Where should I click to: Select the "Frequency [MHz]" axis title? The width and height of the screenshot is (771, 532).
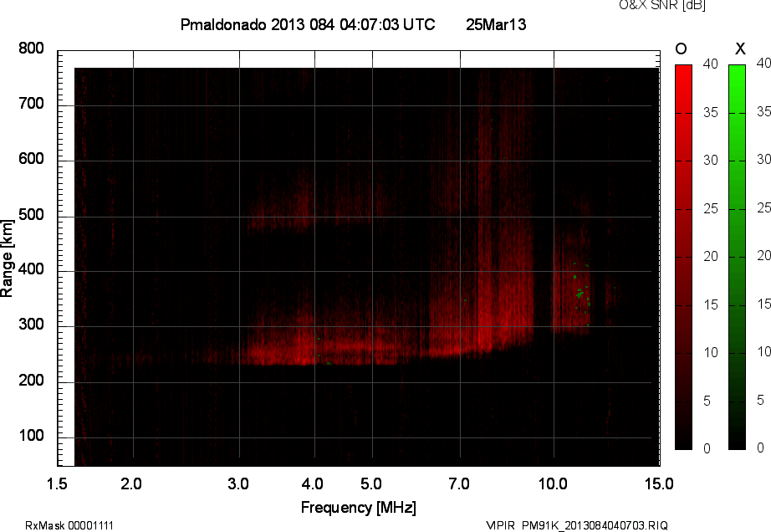pyautogui.click(x=359, y=508)
